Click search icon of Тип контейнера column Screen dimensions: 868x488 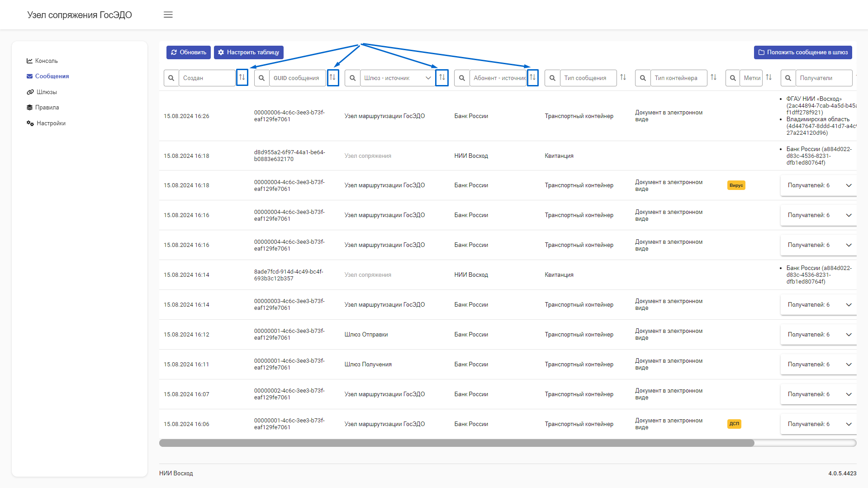pos(643,78)
